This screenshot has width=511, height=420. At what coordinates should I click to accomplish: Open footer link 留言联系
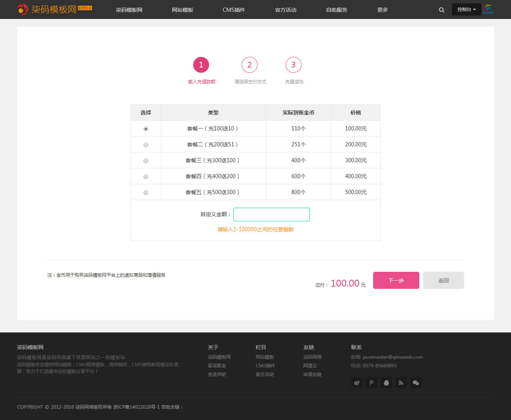[x=217, y=366]
